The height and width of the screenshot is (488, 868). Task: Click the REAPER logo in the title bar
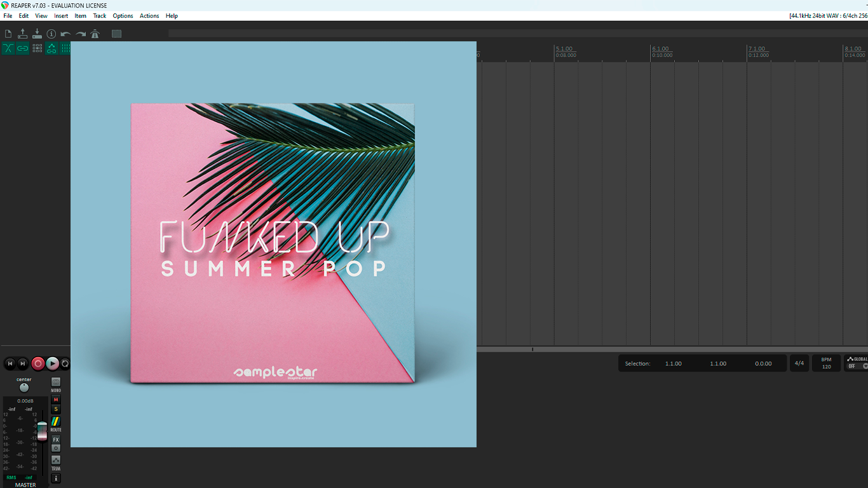pos(5,5)
